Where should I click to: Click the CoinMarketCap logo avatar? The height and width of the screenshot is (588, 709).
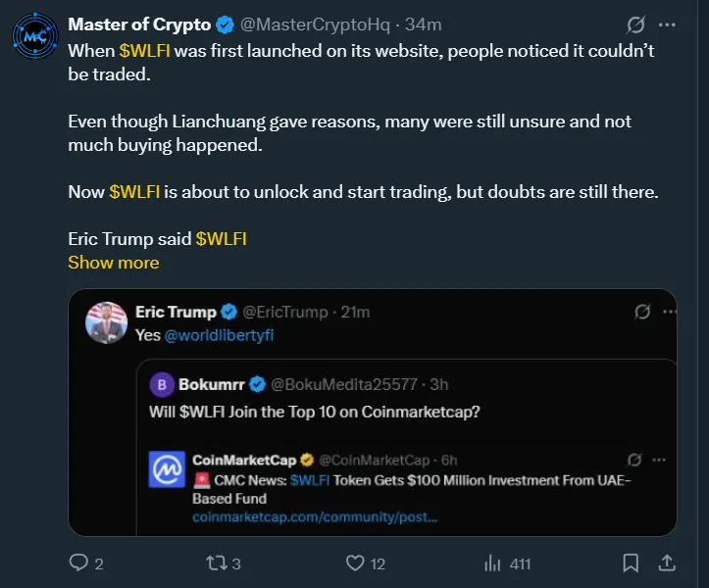167,470
